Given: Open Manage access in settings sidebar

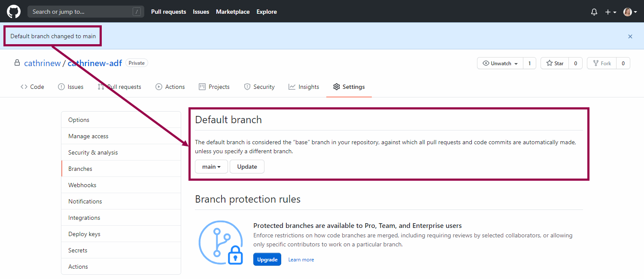Looking at the screenshot, I should [88, 136].
